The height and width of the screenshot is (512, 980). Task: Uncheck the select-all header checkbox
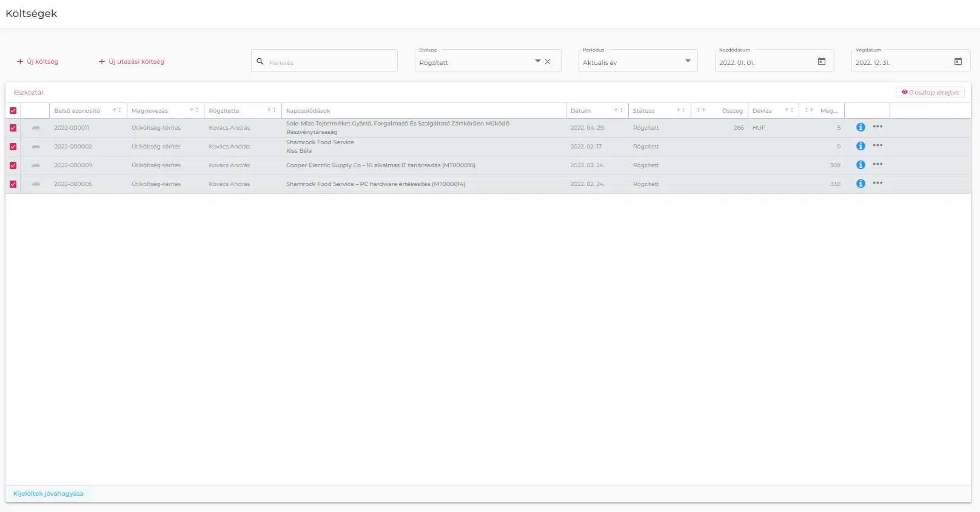tap(13, 111)
